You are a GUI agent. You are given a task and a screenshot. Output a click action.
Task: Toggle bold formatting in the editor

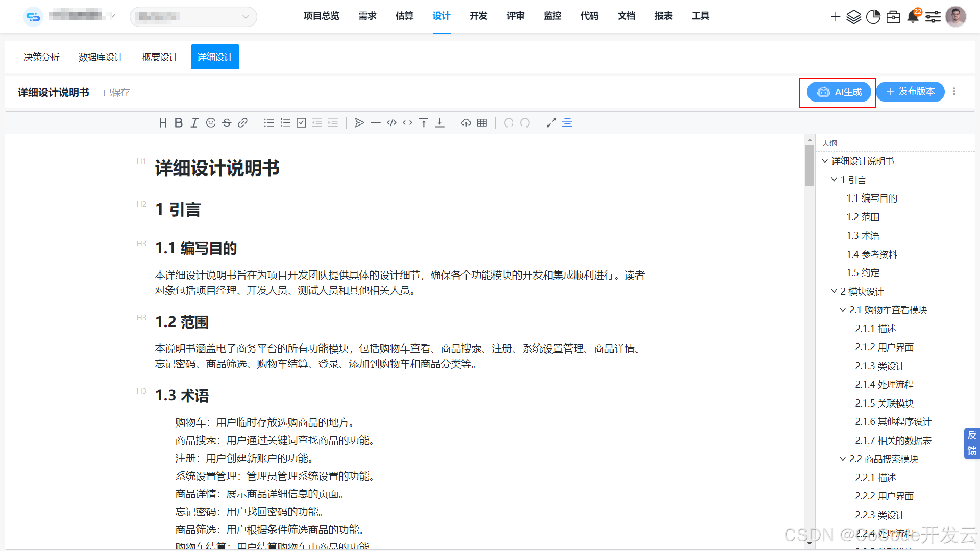(x=178, y=122)
